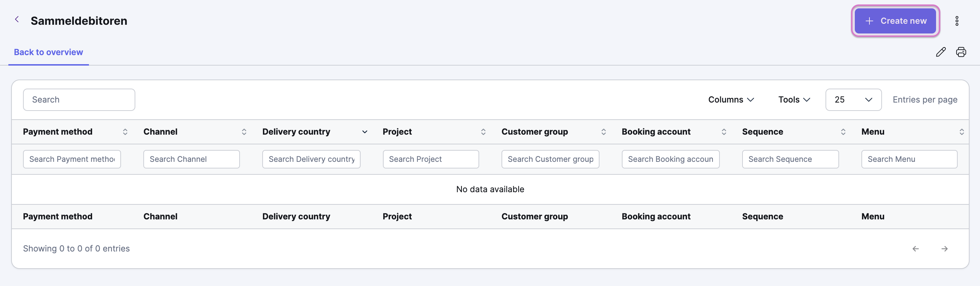Click the Sequence header label
The width and height of the screenshot is (980, 286).
tap(762, 132)
